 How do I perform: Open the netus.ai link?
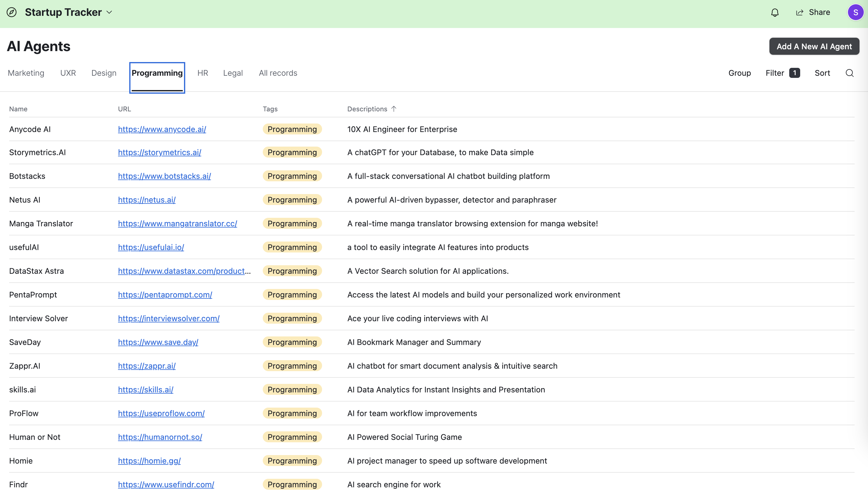tap(147, 200)
